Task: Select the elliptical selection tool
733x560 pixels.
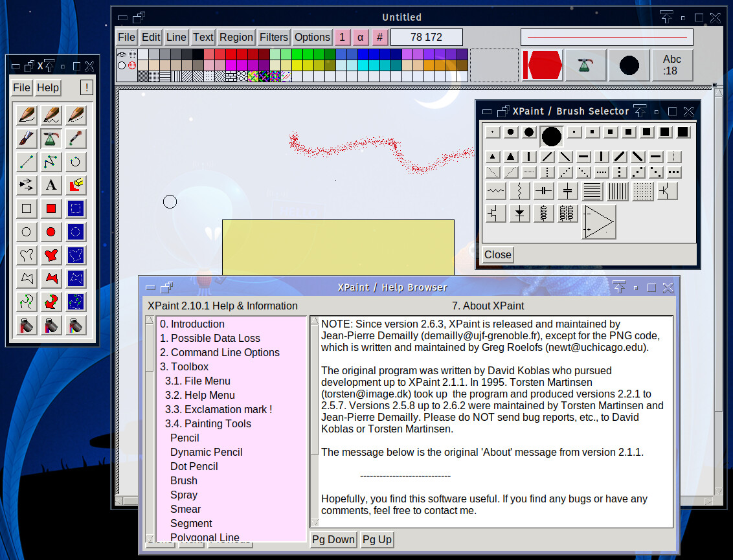Action: [75, 232]
